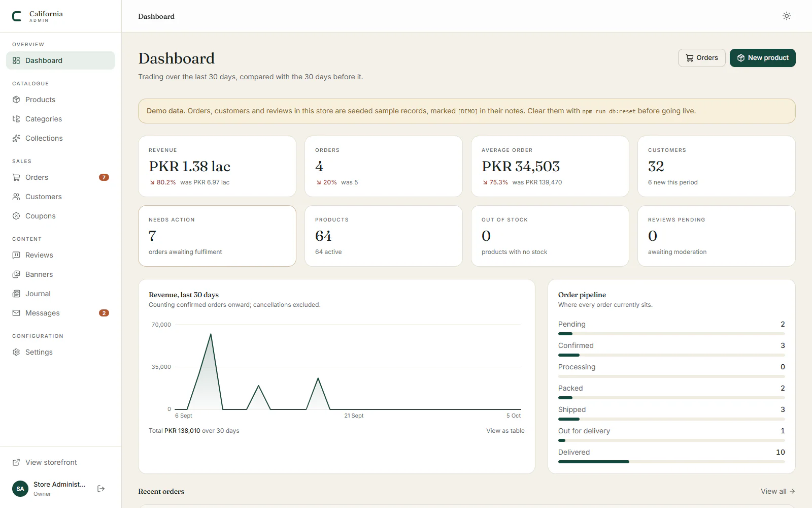Image resolution: width=812 pixels, height=508 pixels.
Task: Click the Reviews Pending card
Action: coord(717,236)
